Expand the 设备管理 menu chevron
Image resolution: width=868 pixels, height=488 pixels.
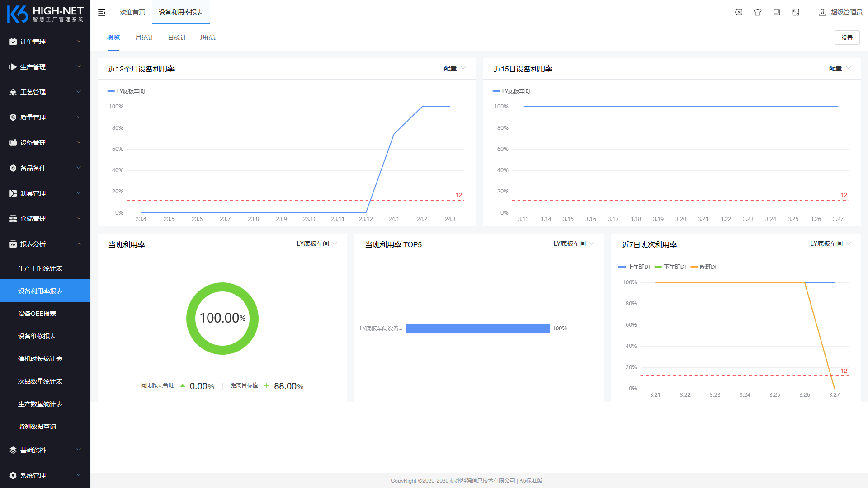pos(79,142)
